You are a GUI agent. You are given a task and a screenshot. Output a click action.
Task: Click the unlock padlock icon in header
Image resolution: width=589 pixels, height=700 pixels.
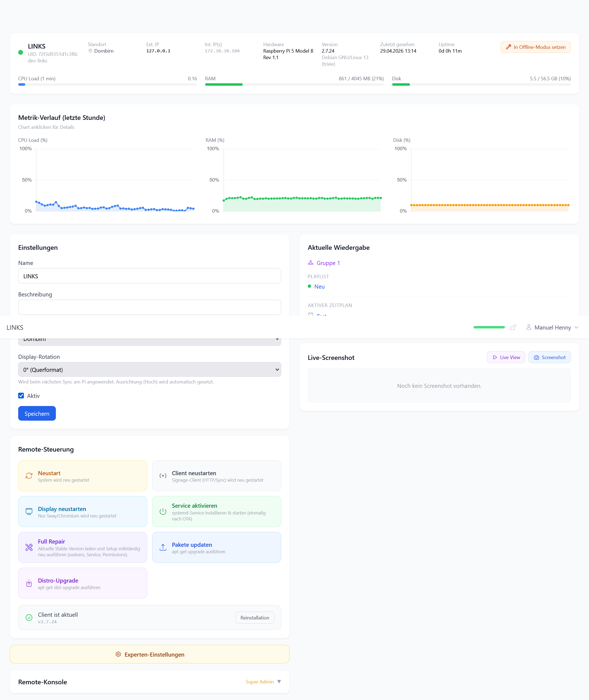pos(513,327)
